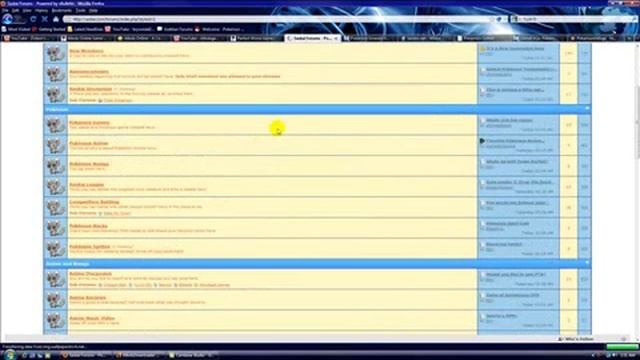Open the Edit menu

pyautogui.click(x=16, y=10)
